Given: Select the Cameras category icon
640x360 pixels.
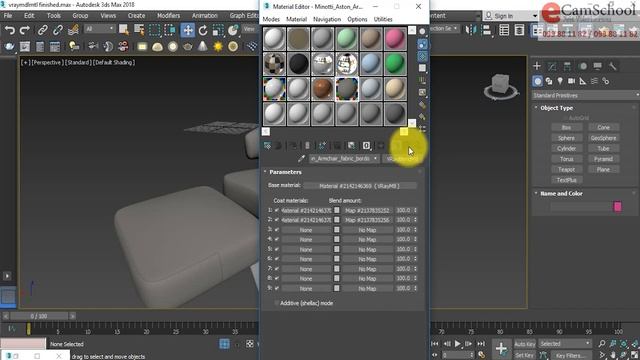Looking at the screenshot, I should click(x=571, y=81).
